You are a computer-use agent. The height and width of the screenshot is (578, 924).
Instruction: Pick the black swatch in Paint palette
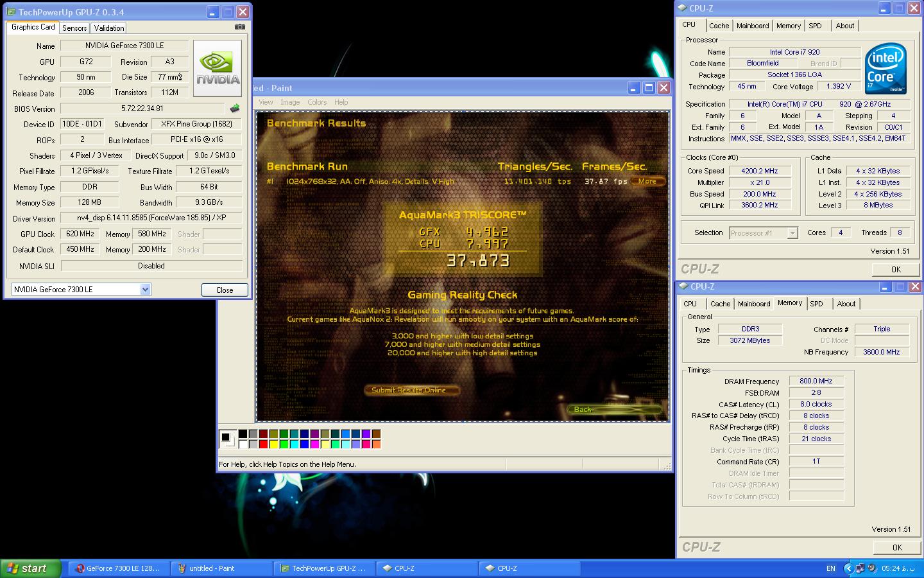tap(243, 435)
